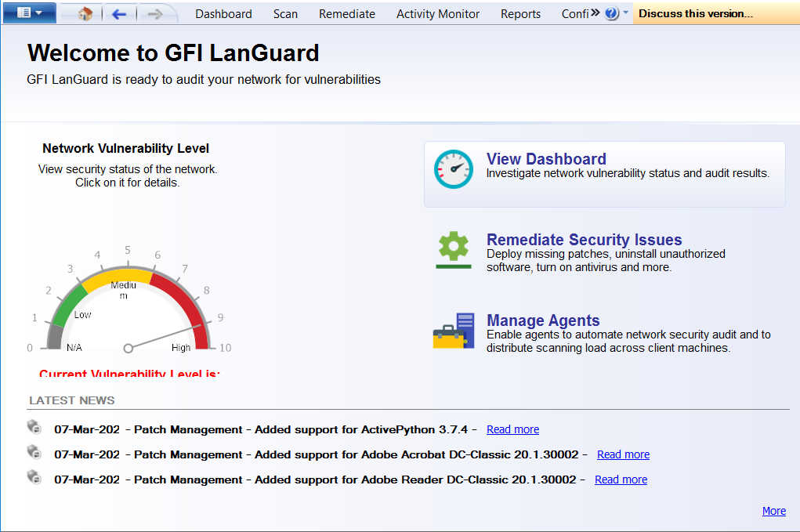Screen dimensions: 800x532
Task: Open the Remediate tab
Action: tap(347, 14)
